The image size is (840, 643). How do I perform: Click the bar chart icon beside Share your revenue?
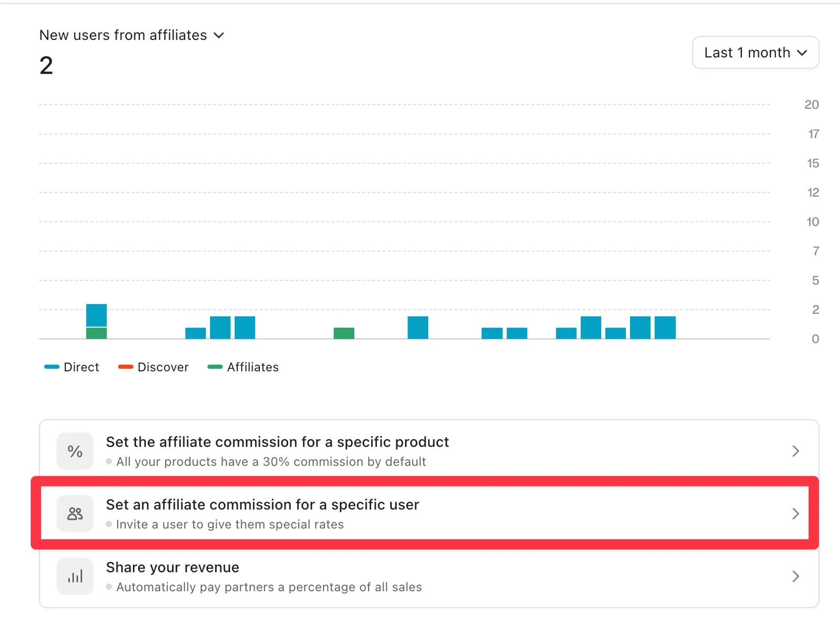75,576
